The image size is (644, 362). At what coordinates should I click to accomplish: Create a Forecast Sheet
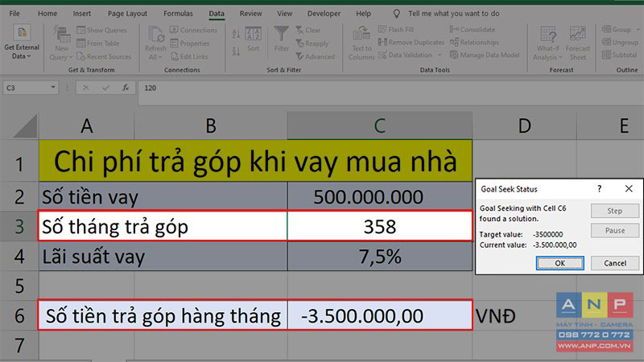[x=577, y=43]
